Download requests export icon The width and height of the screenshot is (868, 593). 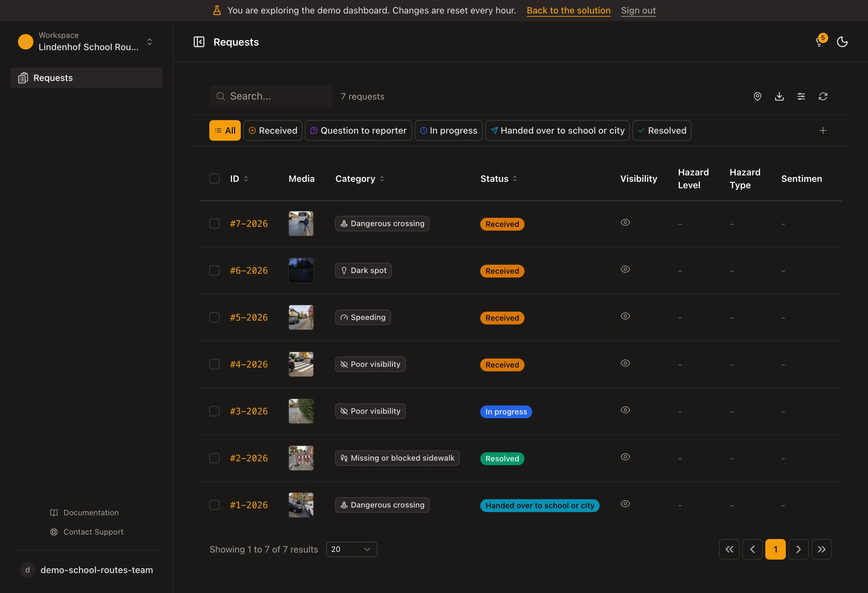pos(779,96)
